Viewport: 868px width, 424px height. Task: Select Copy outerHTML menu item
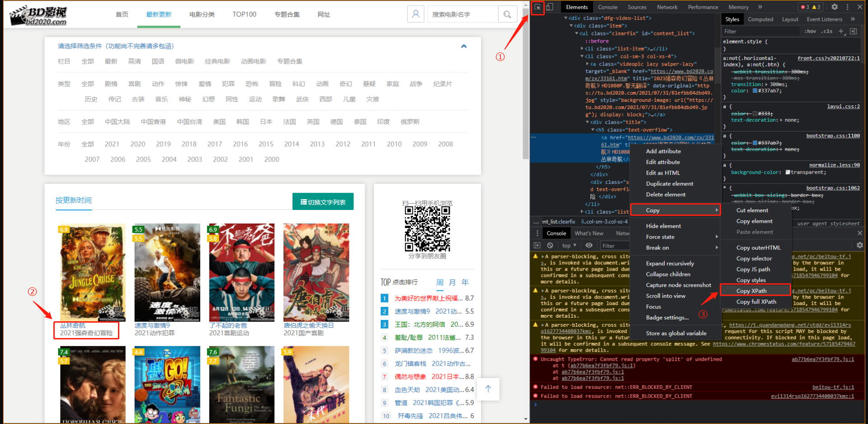[x=756, y=248]
